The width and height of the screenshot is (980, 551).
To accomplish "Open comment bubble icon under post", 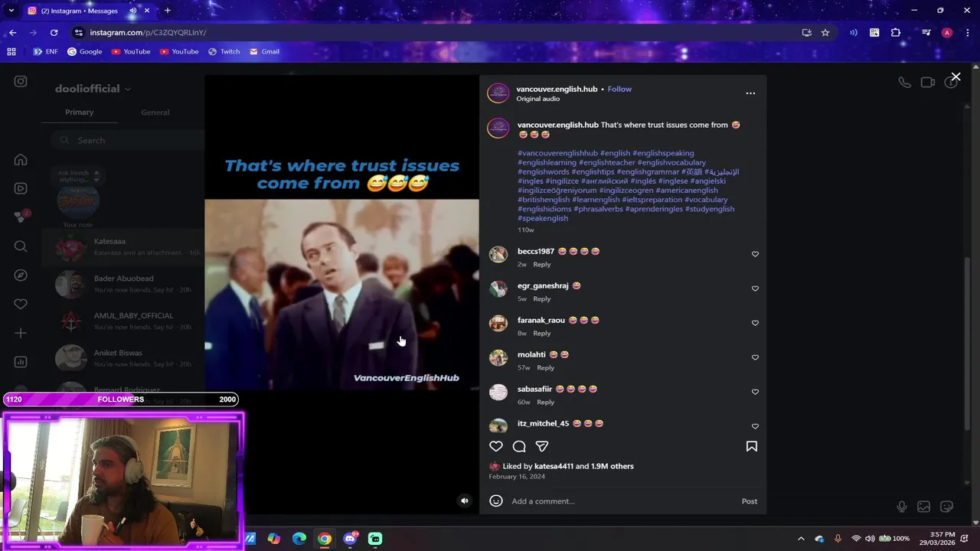I will click(x=519, y=446).
